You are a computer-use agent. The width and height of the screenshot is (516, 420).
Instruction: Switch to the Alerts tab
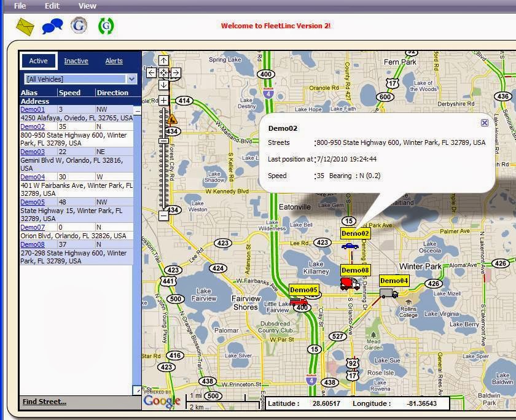(x=114, y=61)
